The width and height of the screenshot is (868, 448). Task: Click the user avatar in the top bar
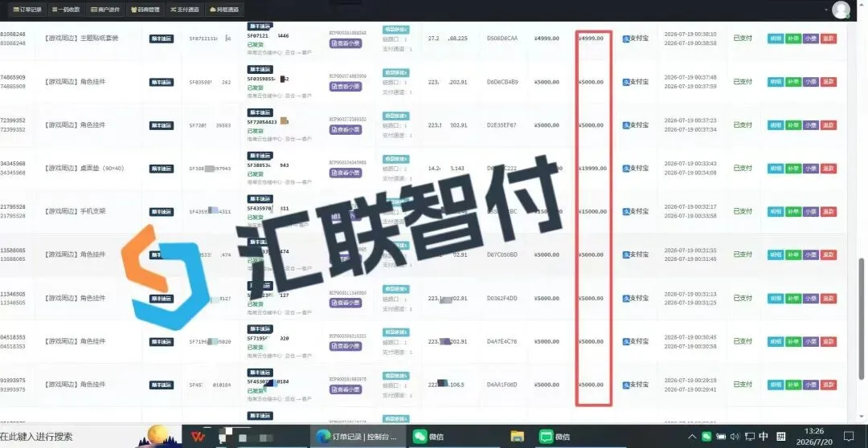pyautogui.click(x=841, y=10)
